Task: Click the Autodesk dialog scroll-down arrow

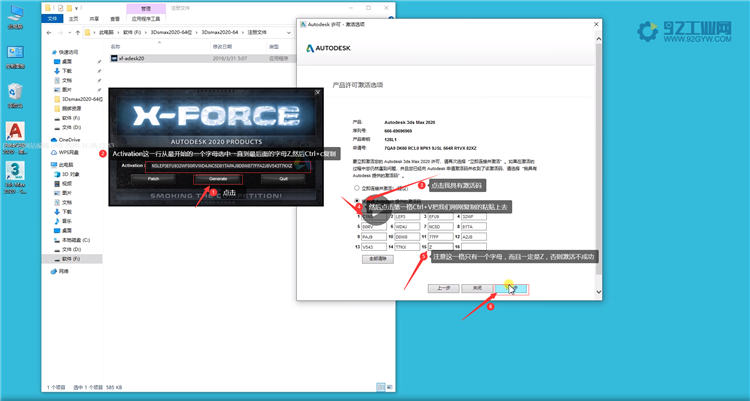Action: 598,291
